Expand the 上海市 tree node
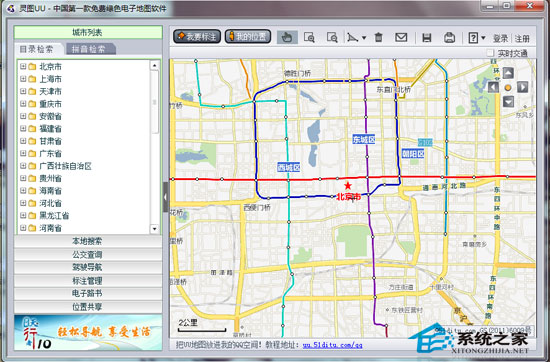Screen dimensions: 550x362 click(23, 79)
